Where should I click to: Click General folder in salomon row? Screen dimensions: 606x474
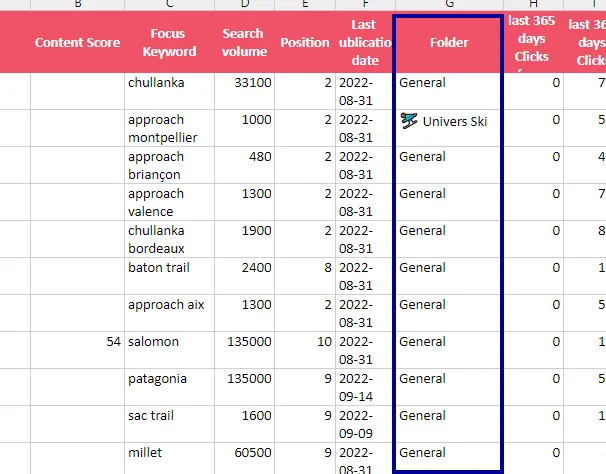pos(449,350)
